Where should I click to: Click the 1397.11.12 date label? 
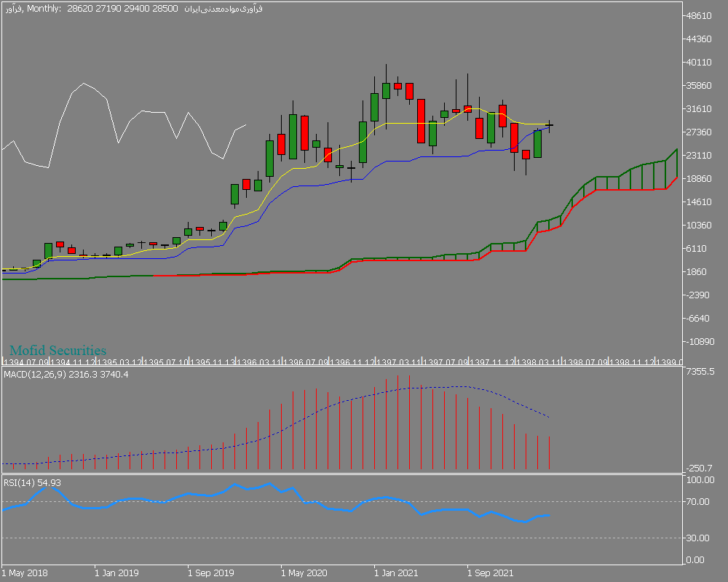click(492, 362)
